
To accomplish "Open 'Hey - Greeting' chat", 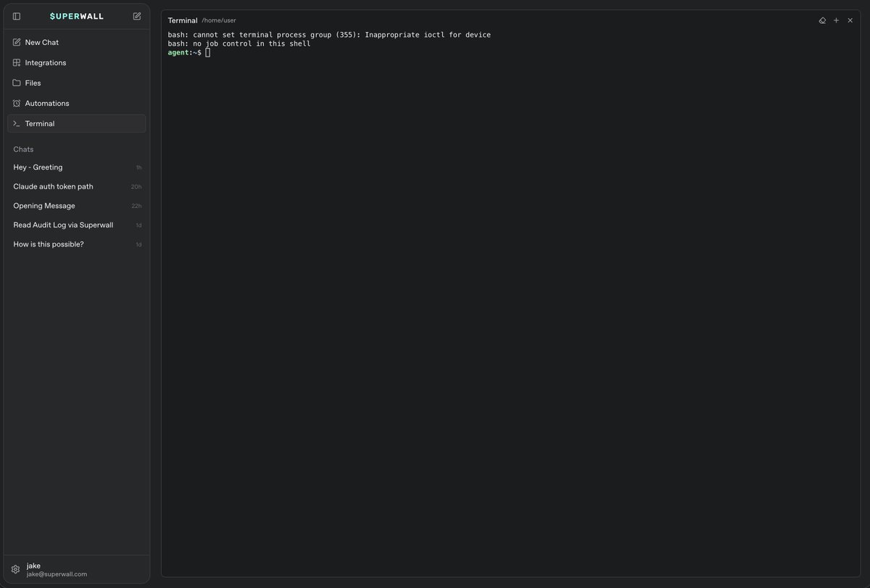I will pyautogui.click(x=77, y=167).
